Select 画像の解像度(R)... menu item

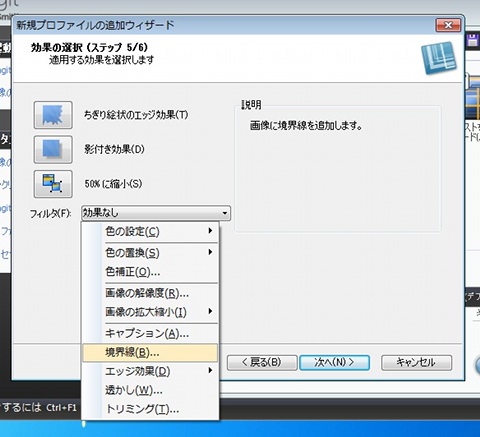[150, 293]
